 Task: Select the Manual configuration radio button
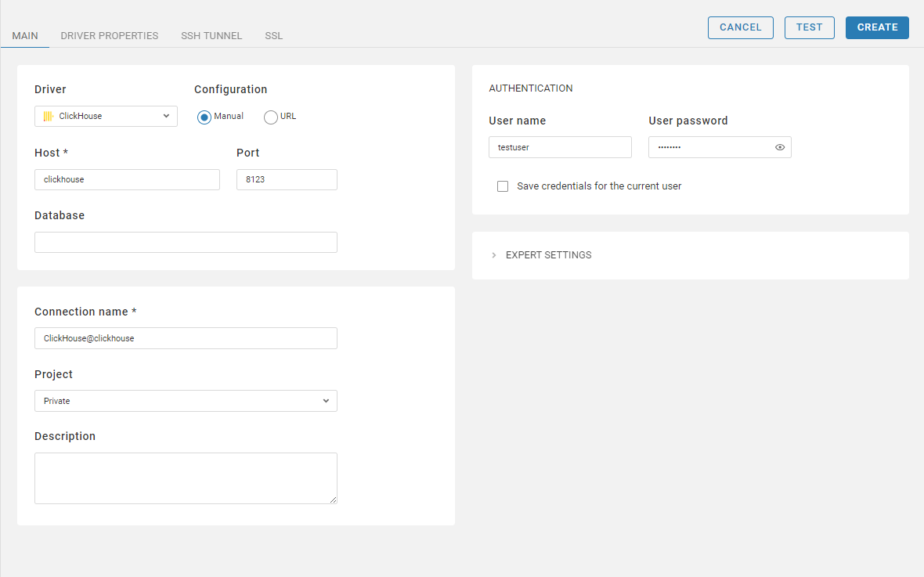[x=204, y=117]
